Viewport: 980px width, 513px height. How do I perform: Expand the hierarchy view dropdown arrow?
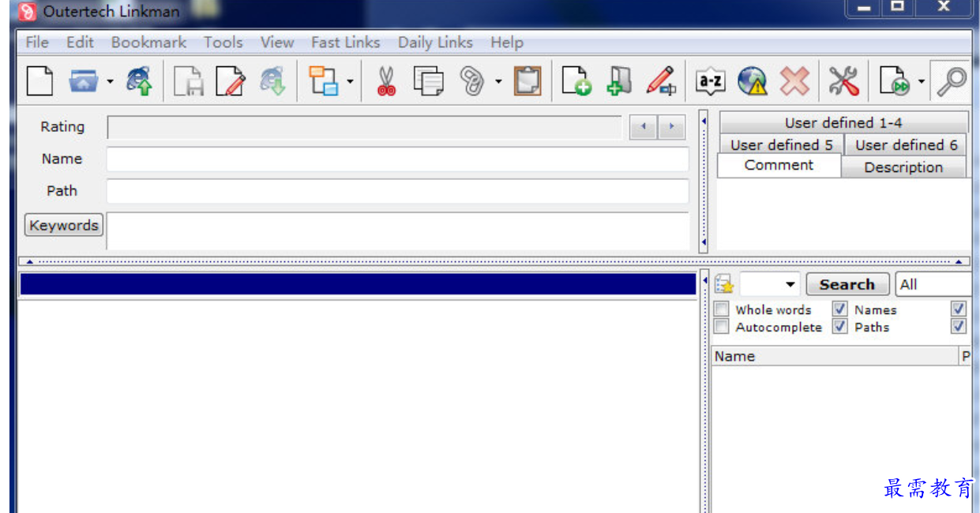tap(350, 81)
